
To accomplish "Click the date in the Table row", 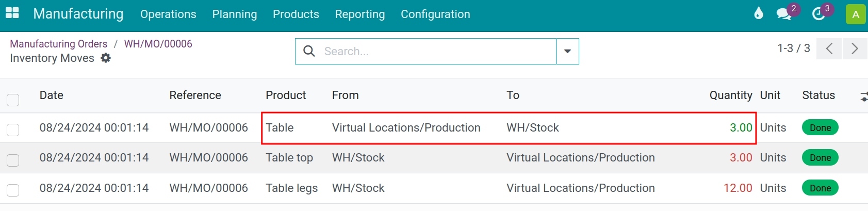I will pyautogui.click(x=94, y=127).
